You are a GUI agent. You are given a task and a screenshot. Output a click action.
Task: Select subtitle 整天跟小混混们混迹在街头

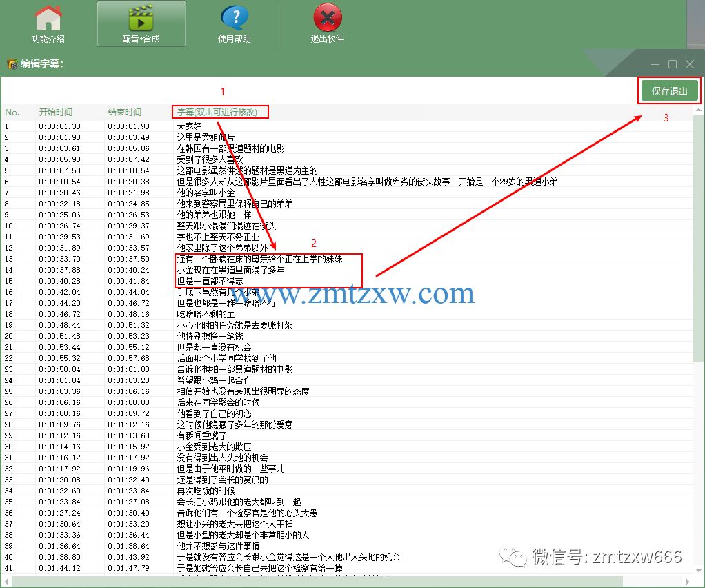[x=226, y=226]
